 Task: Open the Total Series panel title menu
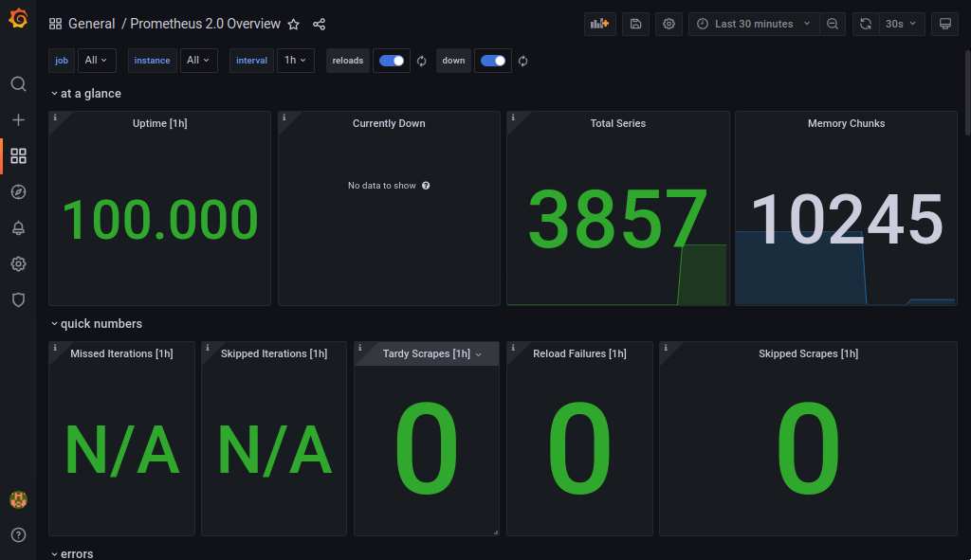(618, 123)
